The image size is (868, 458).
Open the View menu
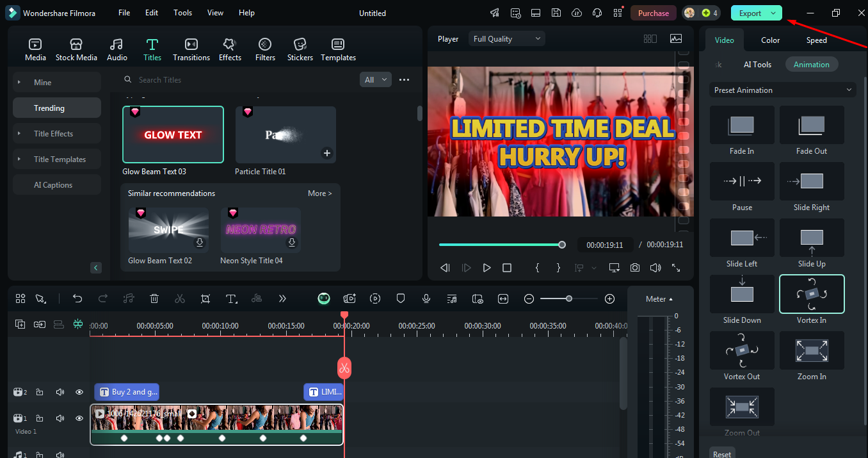pyautogui.click(x=216, y=13)
